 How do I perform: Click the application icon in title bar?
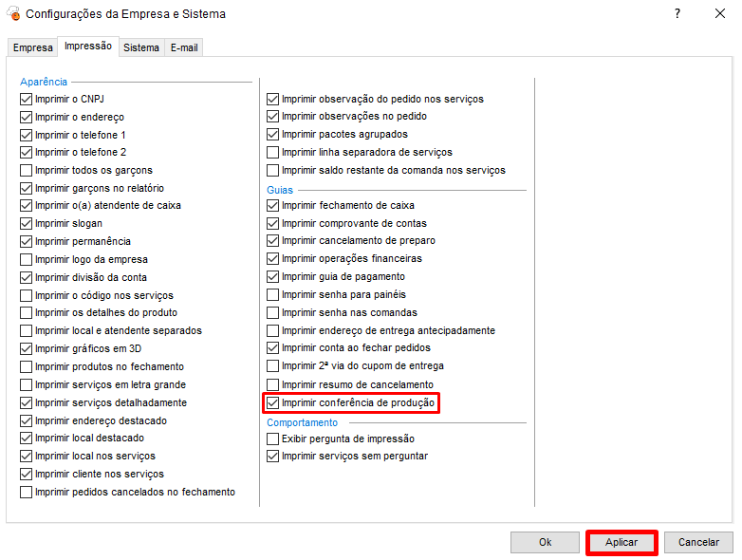click(x=13, y=14)
